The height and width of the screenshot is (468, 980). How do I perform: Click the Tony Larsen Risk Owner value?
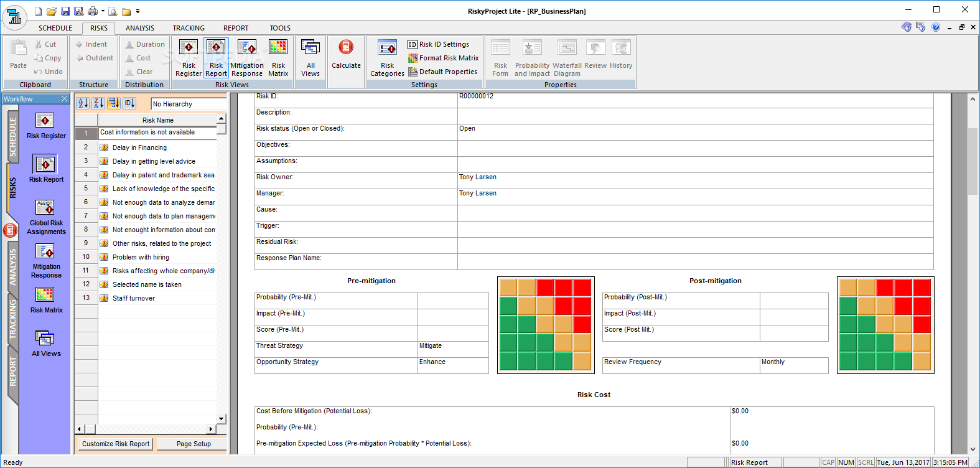click(478, 177)
